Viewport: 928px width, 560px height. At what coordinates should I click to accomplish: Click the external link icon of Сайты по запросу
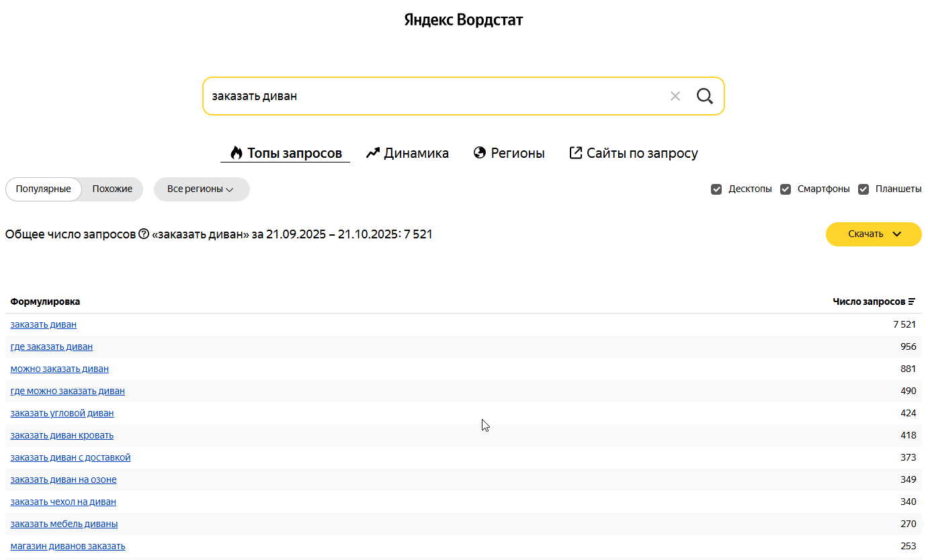click(575, 153)
